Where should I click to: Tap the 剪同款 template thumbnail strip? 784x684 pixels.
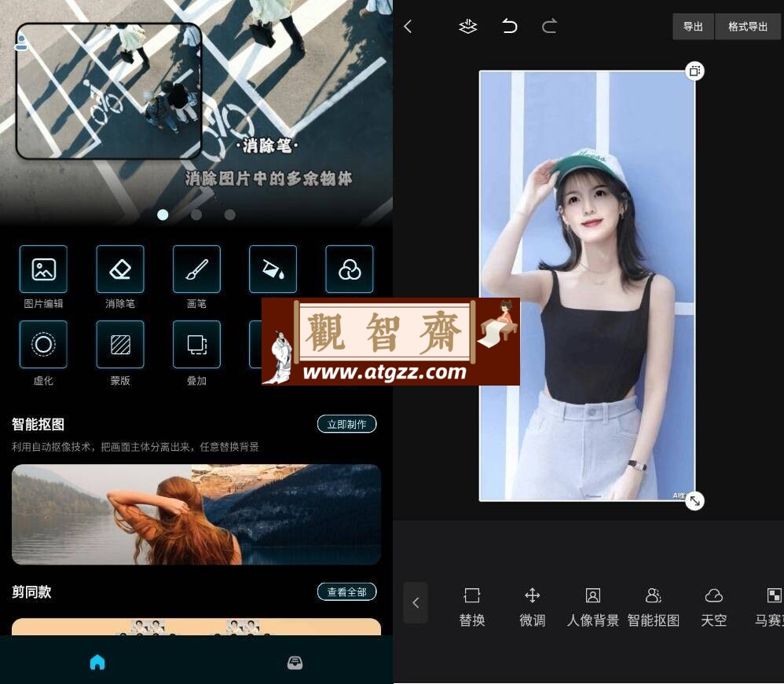tap(196, 627)
